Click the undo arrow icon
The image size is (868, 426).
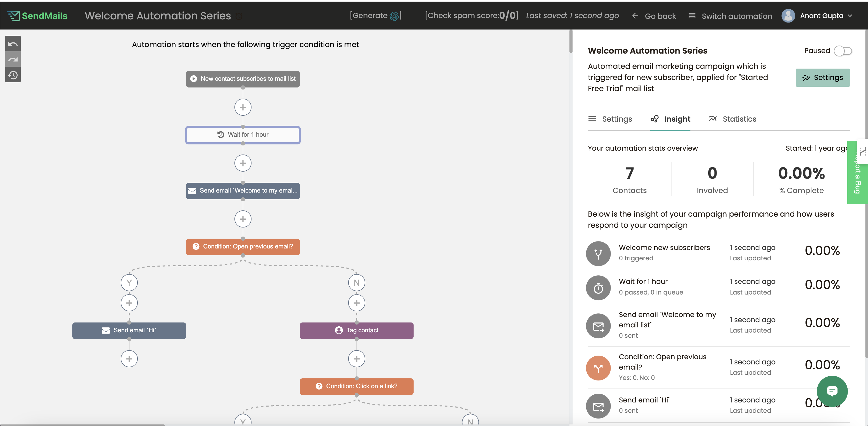13,44
